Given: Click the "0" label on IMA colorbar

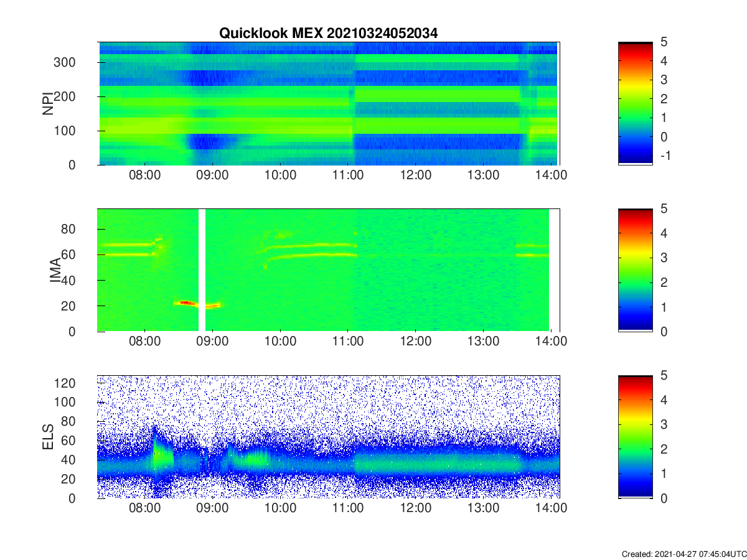Looking at the screenshot, I should click(664, 331).
